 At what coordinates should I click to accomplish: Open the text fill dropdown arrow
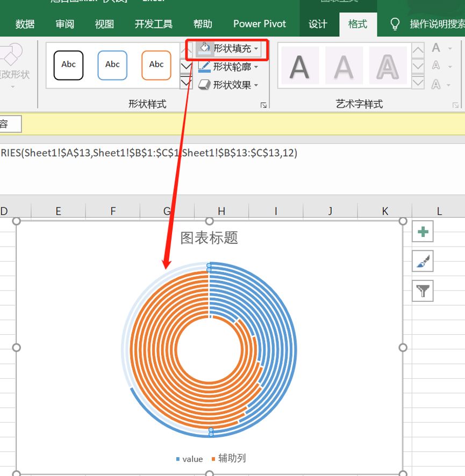pyautogui.click(x=450, y=48)
